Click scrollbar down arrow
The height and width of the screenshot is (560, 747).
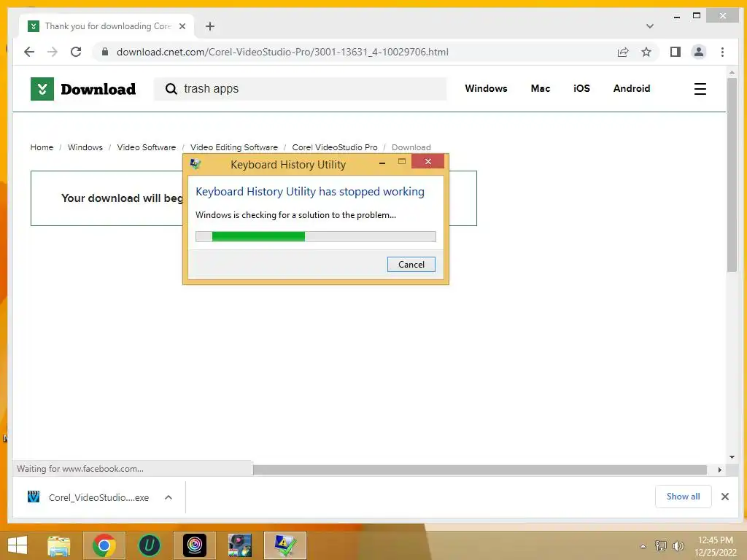[732, 457]
